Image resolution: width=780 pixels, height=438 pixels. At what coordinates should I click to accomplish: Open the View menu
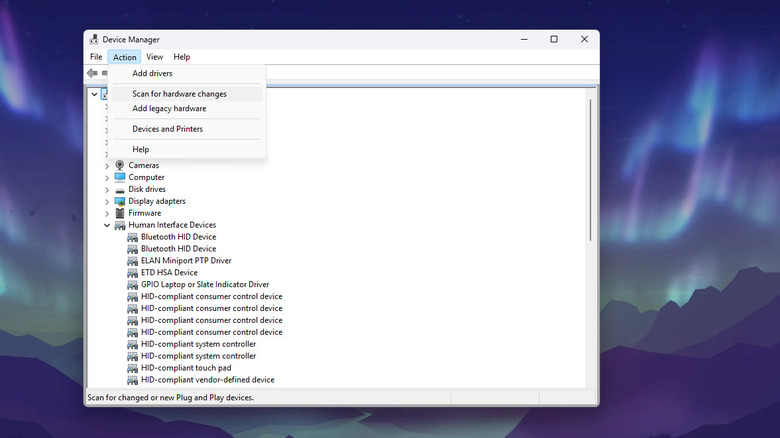click(154, 57)
